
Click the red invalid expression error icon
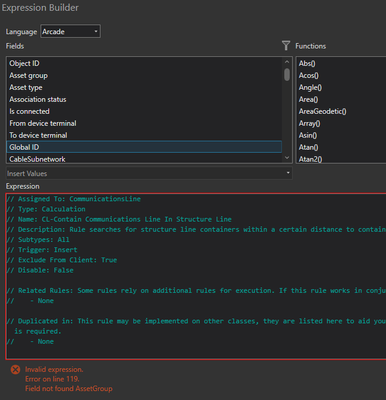[15, 369]
